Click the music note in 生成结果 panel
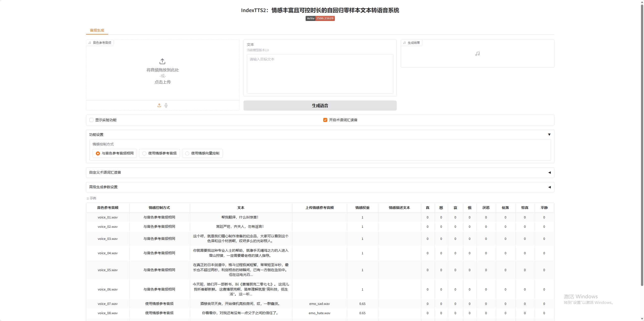 (477, 54)
